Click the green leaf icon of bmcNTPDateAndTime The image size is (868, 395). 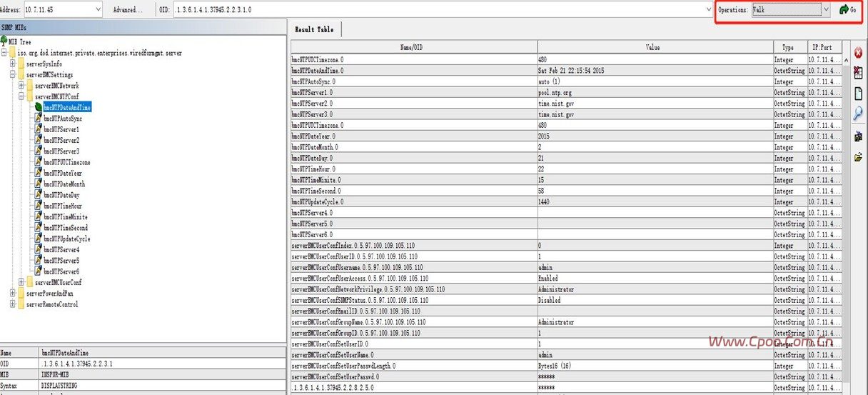(x=39, y=107)
